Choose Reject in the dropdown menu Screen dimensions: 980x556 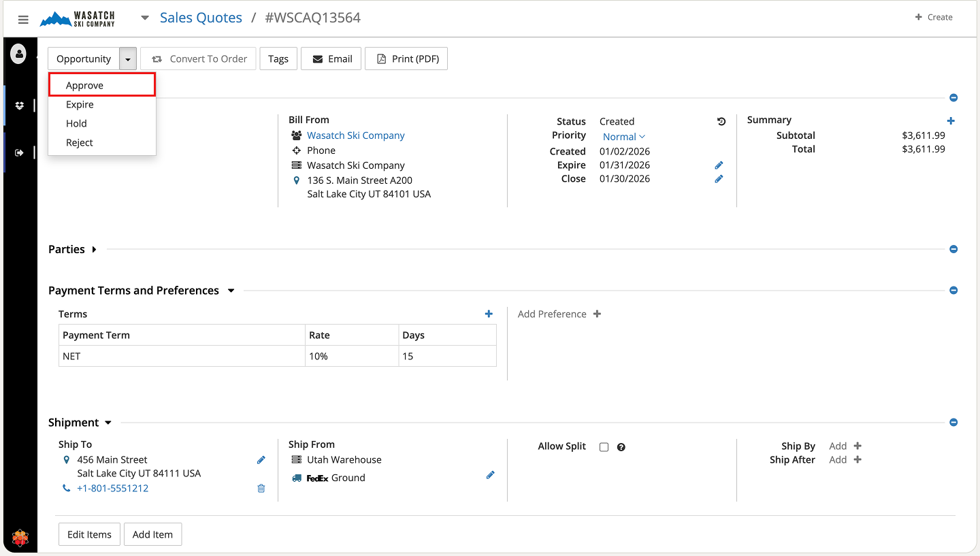(x=80, y=143)
